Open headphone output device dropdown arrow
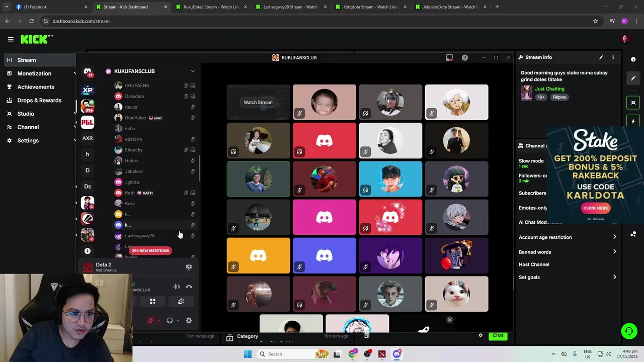The height and width of the screenshot is (362, 644). 178,320
